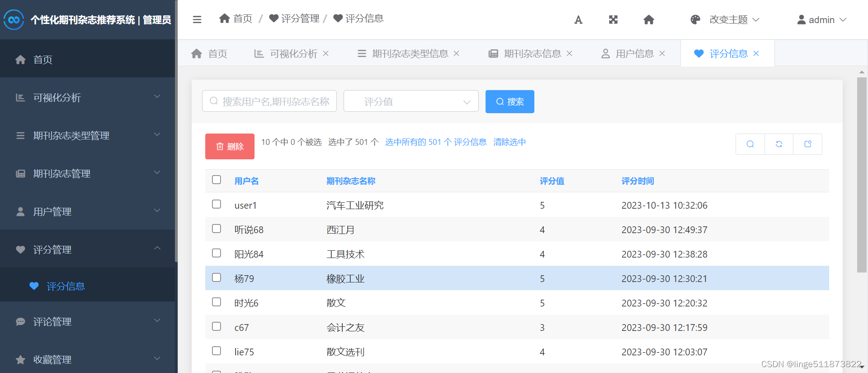Viewport: 868px width, 373px height.
Task: Click the red 删除 button
Action: pyautogui.click(x=230, y=146)
